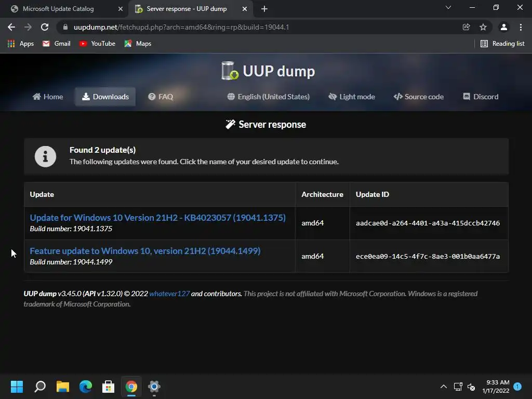Select update ID aadcae0d-a264-4401-a43a-415dccb42746
Viewport: 532px width, 399px height.
pos(428,223)
